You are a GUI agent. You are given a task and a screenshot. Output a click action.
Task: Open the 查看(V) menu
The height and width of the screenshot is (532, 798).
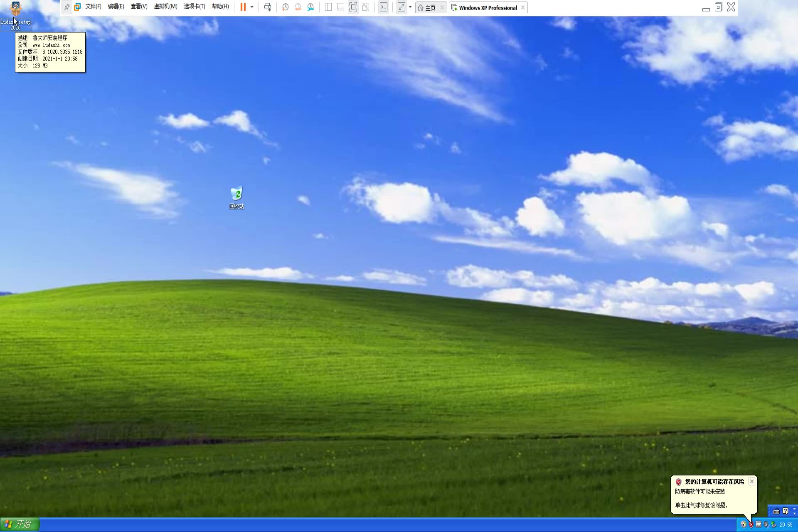[139, 7]
